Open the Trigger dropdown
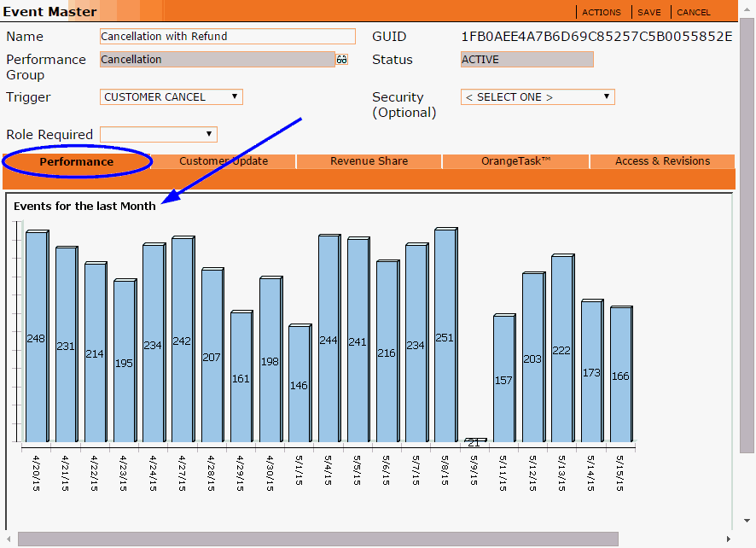756x548 pixels. tap(172, 97)
